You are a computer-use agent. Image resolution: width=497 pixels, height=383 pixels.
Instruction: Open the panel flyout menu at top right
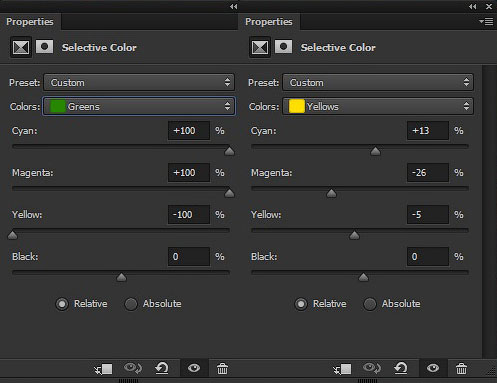[486, 22]
